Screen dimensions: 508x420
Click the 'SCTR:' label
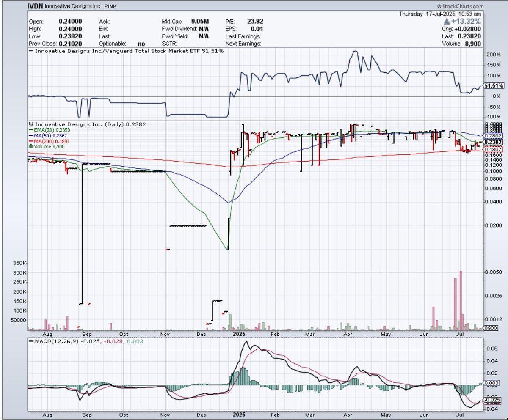[169, 44]
